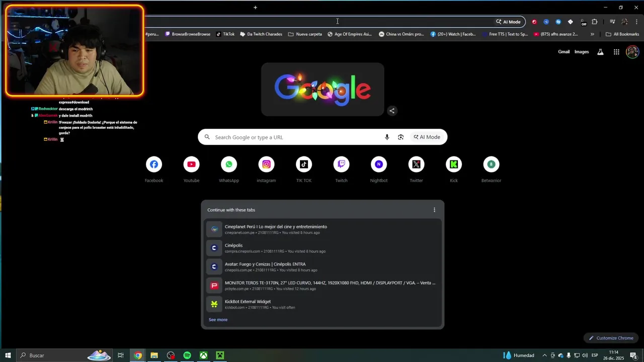Open the Age Of Empires bookmark

[350, 34]
